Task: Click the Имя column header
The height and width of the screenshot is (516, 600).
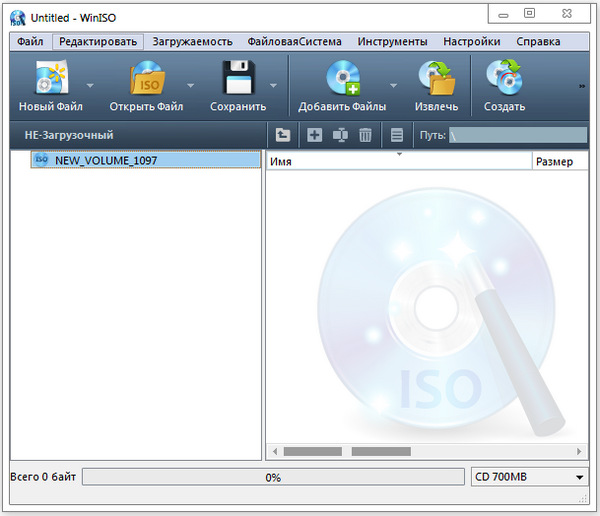Action: (400, 160)
